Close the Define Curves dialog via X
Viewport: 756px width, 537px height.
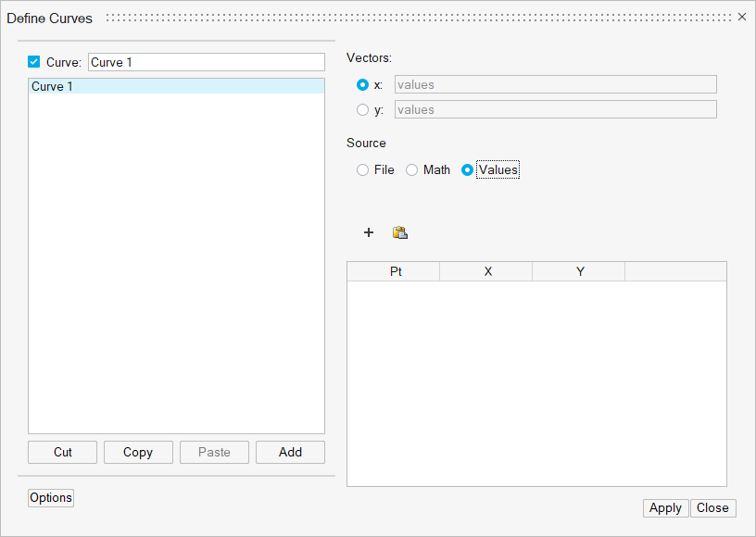pos(741,17)
